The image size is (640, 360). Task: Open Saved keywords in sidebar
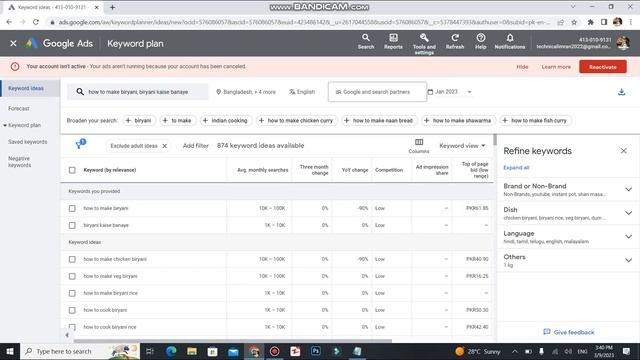pos(27,142)
